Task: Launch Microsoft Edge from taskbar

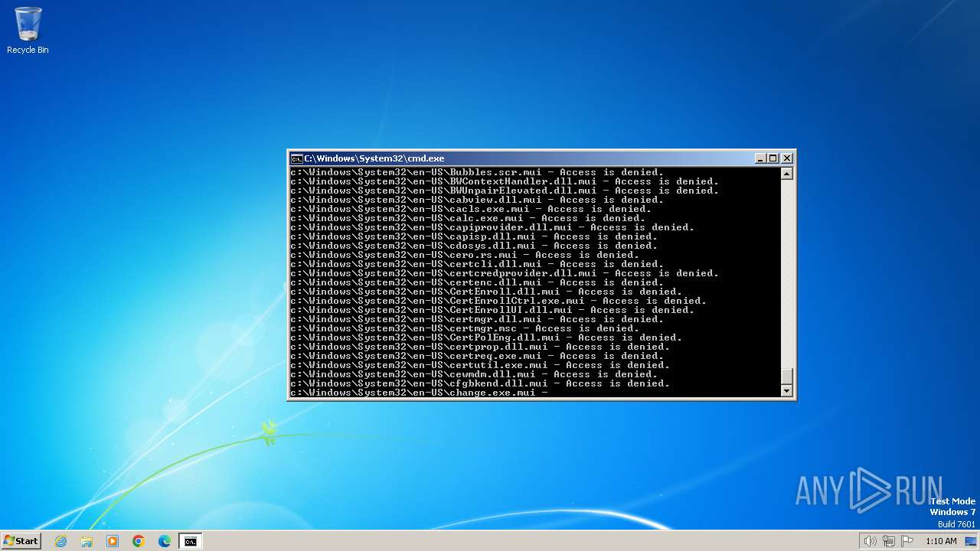Action: [x=165, y=541]
